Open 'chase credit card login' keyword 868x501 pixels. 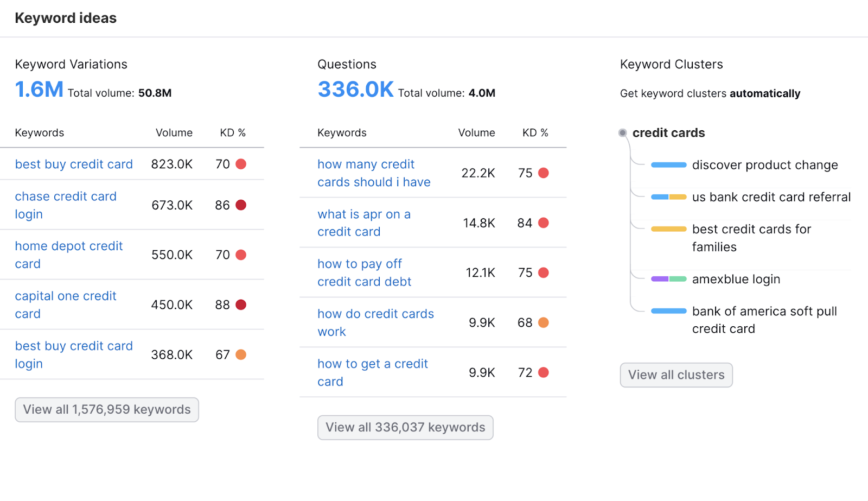coord(66,205)
